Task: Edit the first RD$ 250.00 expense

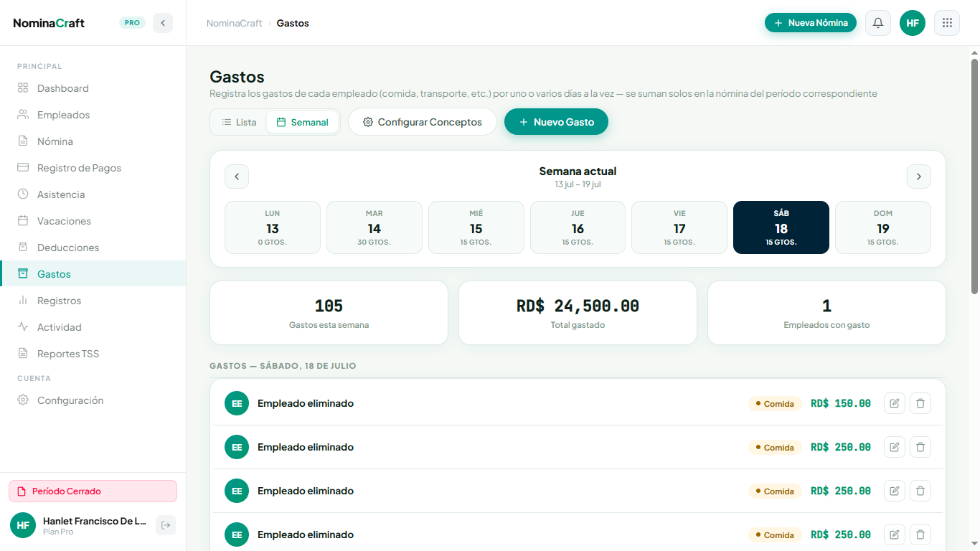Action: (894, 447)
